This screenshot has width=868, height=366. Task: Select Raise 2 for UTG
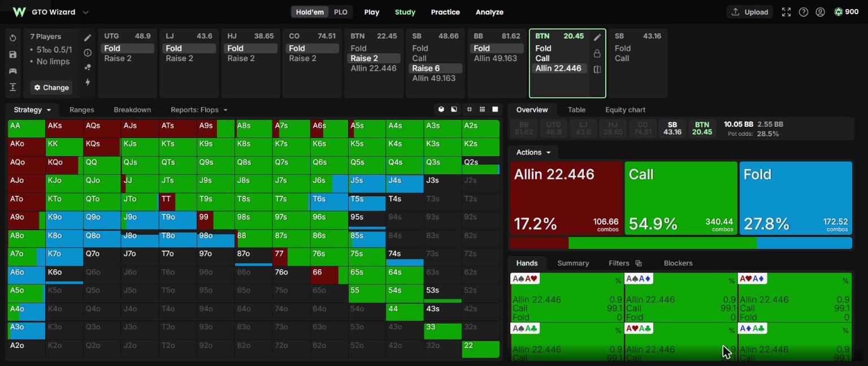click(128, 58)
